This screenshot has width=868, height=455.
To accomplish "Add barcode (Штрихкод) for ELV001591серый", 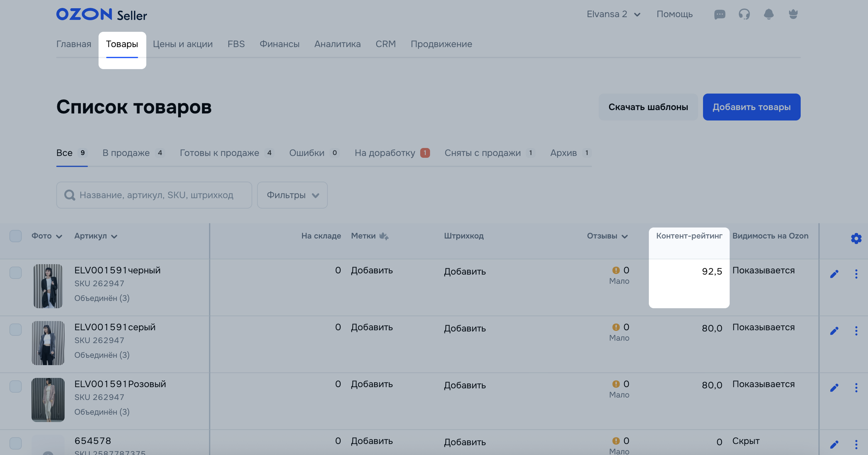I will pos(465,328).
